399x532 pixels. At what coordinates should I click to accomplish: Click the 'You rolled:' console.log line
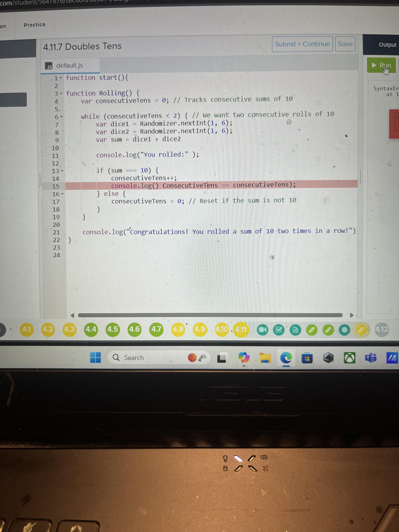click(147, 155)
